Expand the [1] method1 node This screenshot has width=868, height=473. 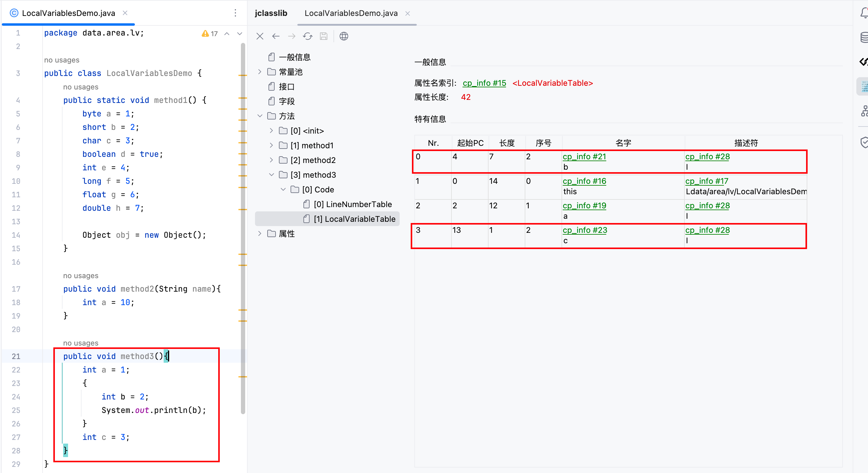271,145
